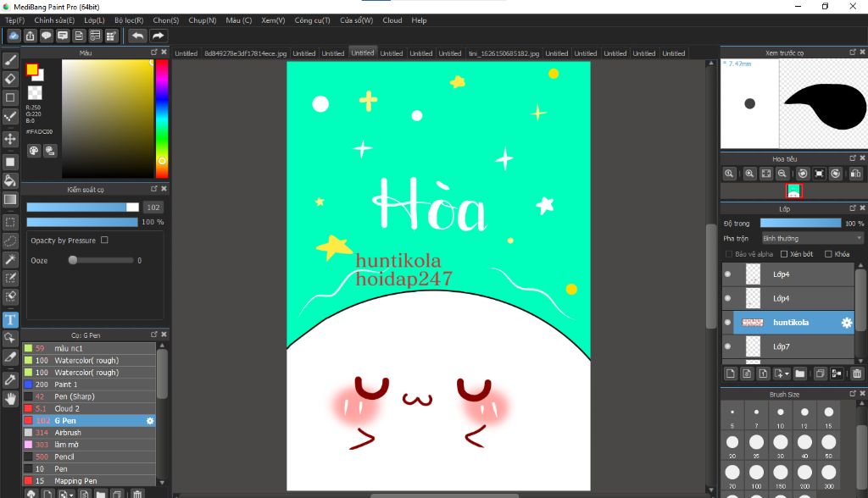This screenshot has width=868, height=498.
Task: Enable Opacity by Pressure checkbox
Action: (x=104, y=241)
